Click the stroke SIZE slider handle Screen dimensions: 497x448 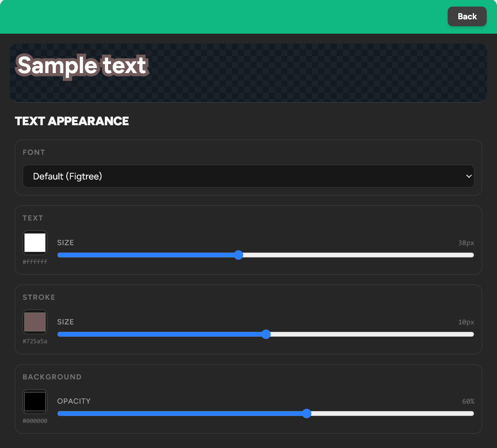(x=266, y=334)
